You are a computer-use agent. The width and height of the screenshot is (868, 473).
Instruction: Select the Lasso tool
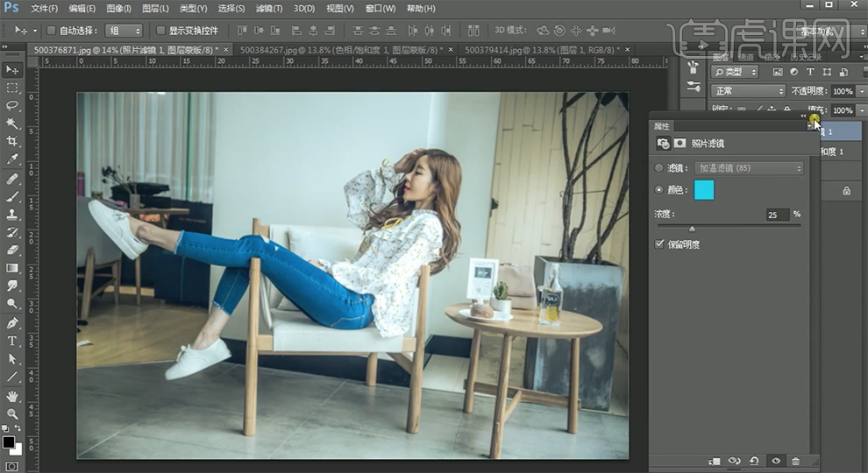pos(12,106)
